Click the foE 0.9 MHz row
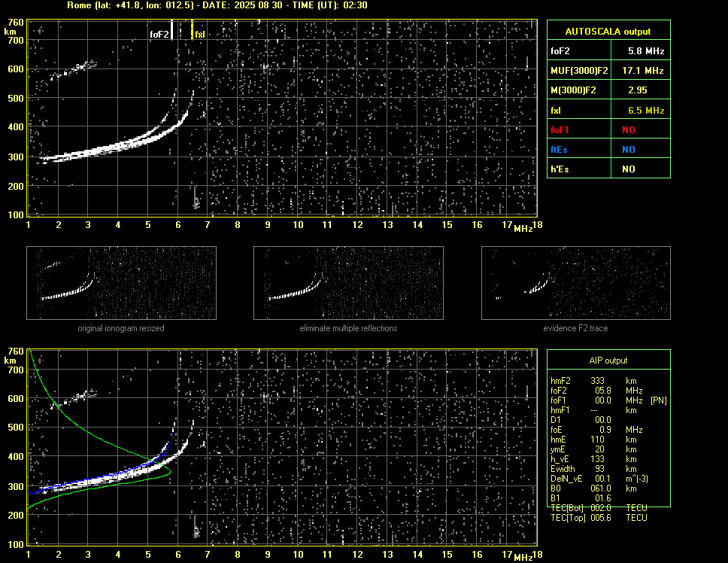This screenshot has height=563, width=728. pos(596,430)
